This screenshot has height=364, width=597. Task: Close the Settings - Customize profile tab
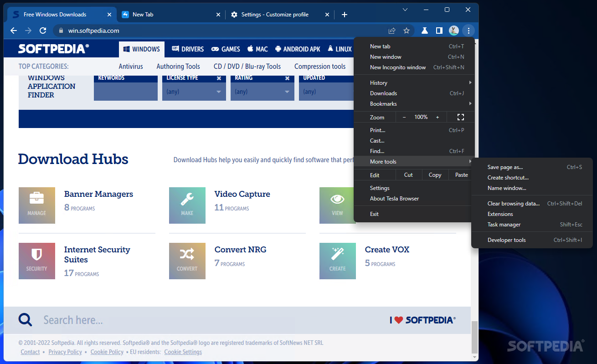(x=327, y=15)
